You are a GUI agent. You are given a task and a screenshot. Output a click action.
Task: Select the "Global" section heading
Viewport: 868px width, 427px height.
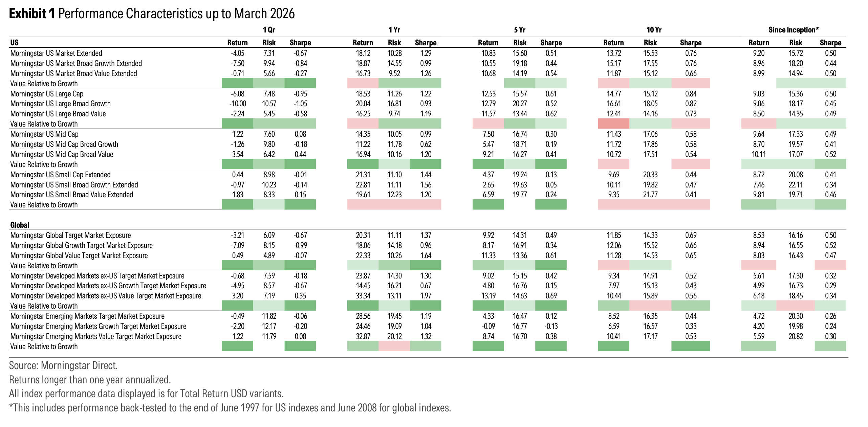click(20, 225)
